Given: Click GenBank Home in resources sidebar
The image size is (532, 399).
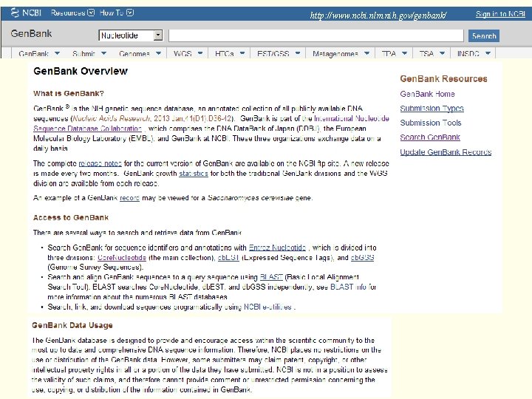Looking at the screenshot, I should pos(427,94).
